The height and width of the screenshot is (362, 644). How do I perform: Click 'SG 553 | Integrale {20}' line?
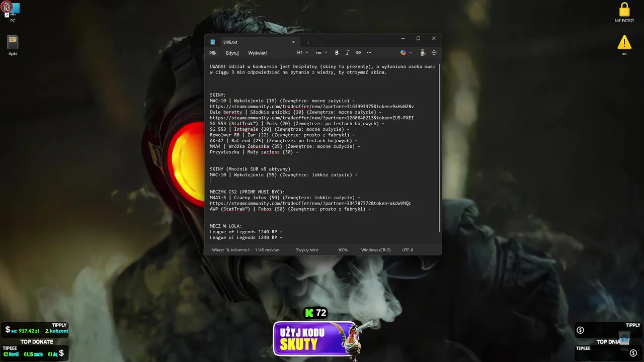click(279, 130)
